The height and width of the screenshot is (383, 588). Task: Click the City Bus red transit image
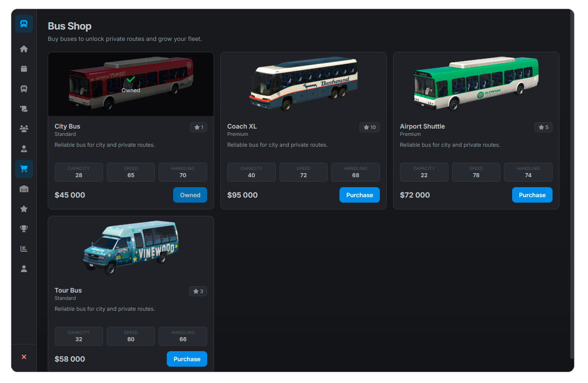[x=131, y=84]
